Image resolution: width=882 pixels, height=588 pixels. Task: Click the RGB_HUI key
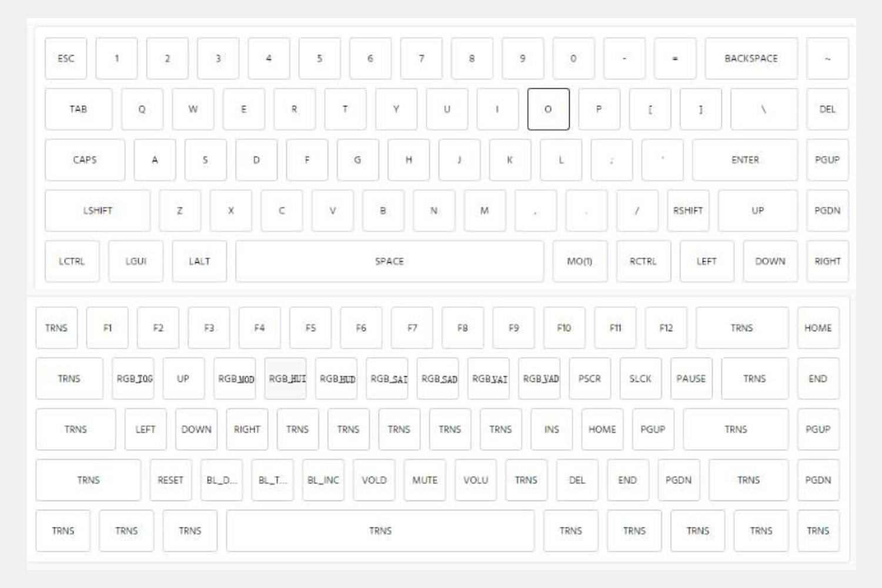pyautogui.click(x=286, y=379)
